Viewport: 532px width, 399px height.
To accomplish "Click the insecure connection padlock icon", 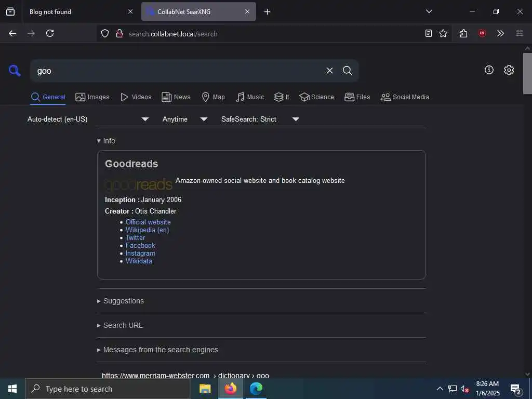I will coord(119,34).
